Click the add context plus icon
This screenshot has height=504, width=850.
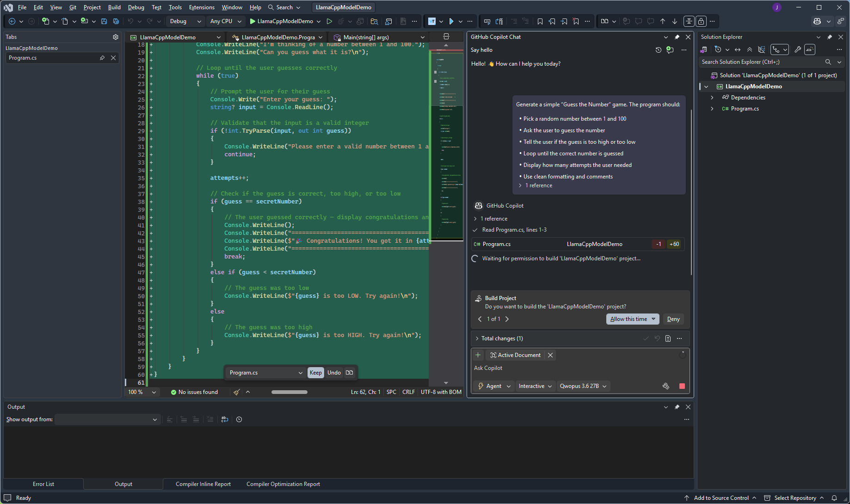[478, 355]
